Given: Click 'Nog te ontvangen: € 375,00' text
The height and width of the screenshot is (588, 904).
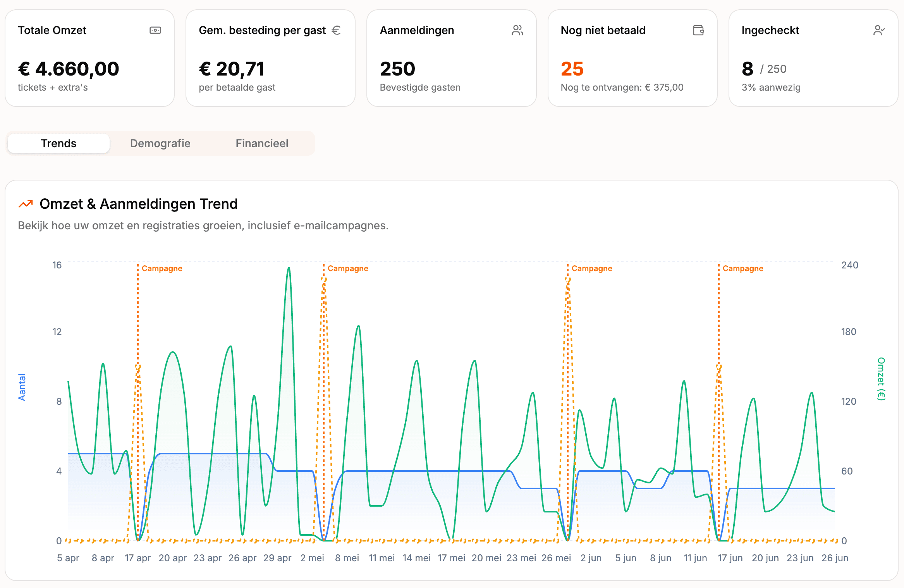Looking at the screenshot, I should pyautogui.click(x=622, y=88).
